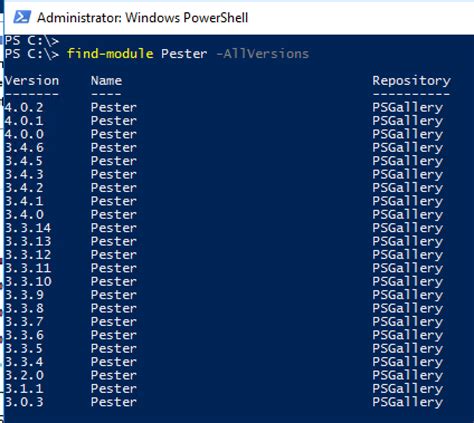Viewport: 474px width, 423px height.
Task: Click version value 3.3.13
Action: pyautogui.click(x=28, y=241)
